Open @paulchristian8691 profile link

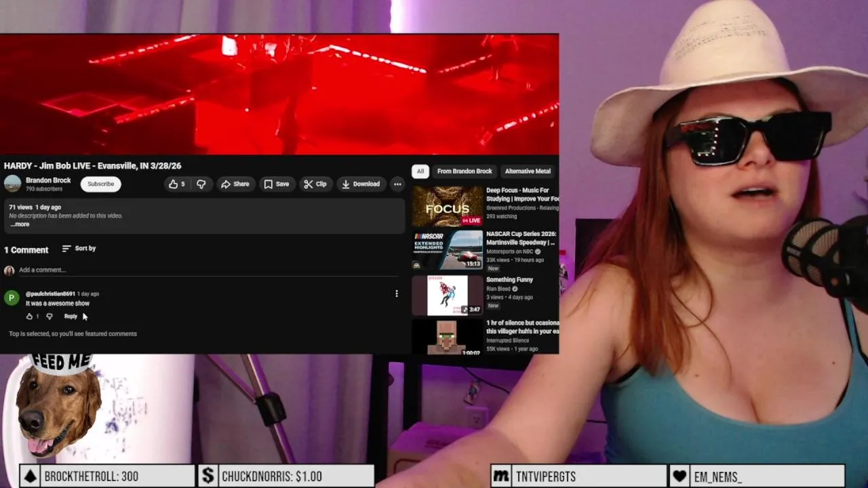point(50,293)
